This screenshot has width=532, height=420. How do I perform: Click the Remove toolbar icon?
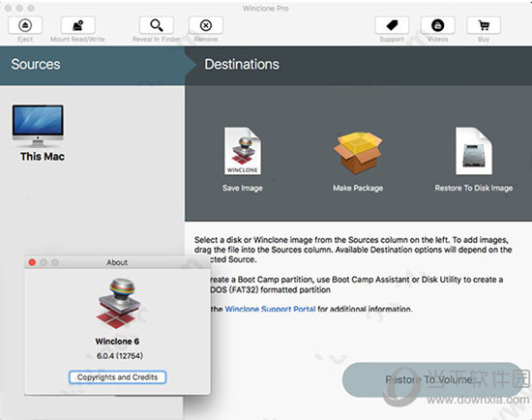(206, 25)
